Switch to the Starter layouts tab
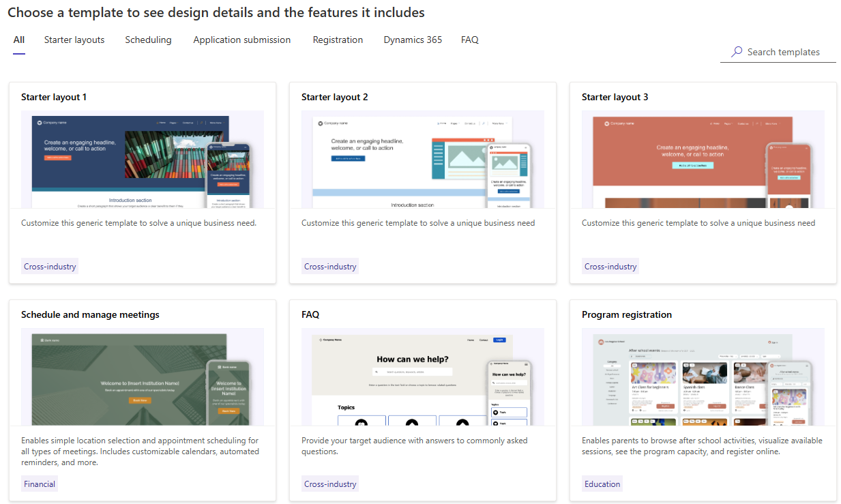Screen dimensions: 841x504 pos(74,40)
